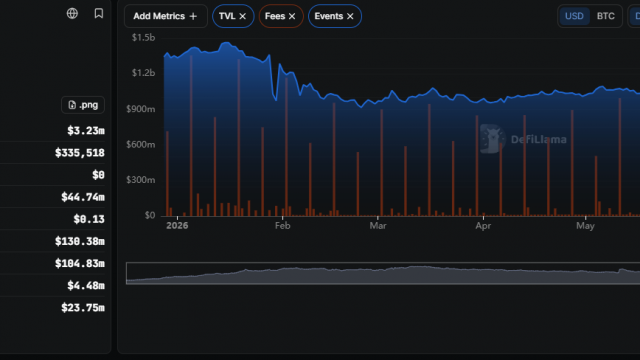Click the Feb label on chart axis
The width and height of the screenshot is (640, 360).
pos(282,226)
